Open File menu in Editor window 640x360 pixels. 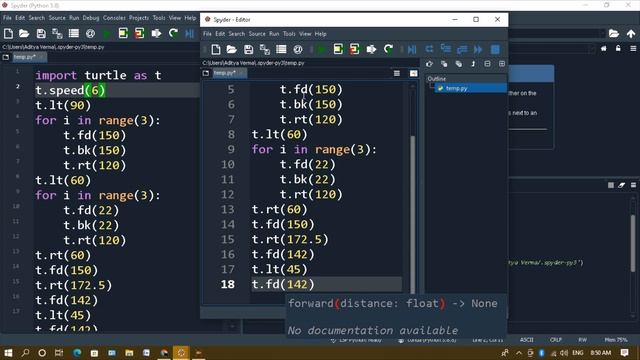coord(207,34)
